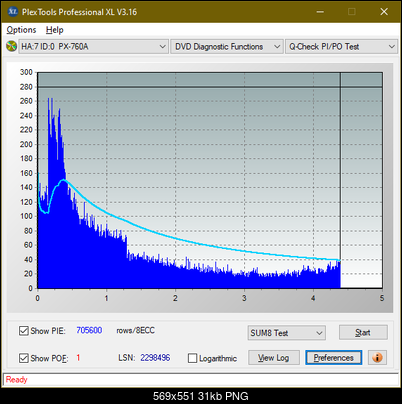
Task: Click the rows/8ECC label
Action: pos(135,330)
